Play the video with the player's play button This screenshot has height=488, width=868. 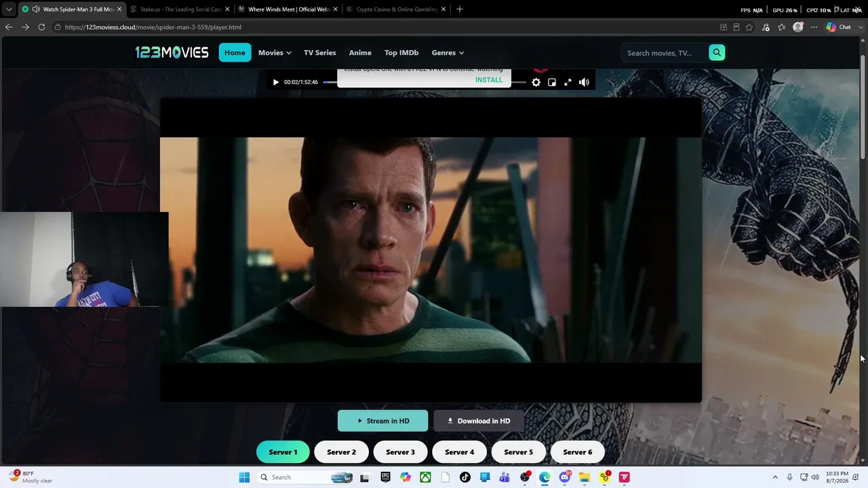275,82
